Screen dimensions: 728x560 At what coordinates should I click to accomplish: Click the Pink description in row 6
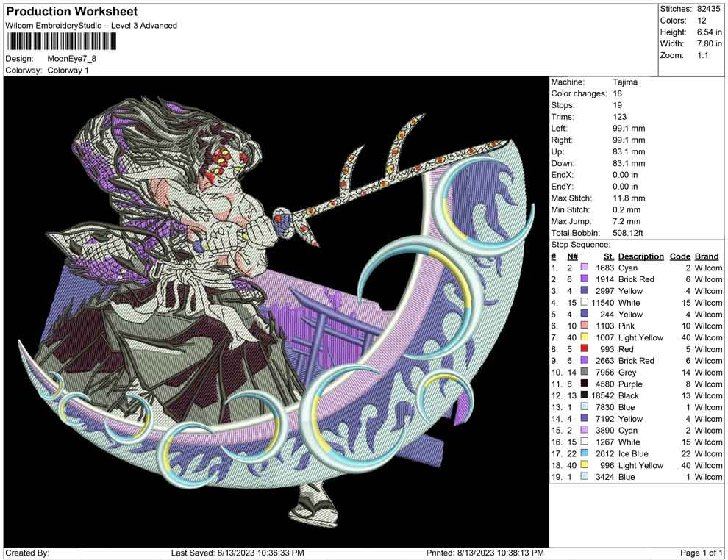(x=627, y=326)
